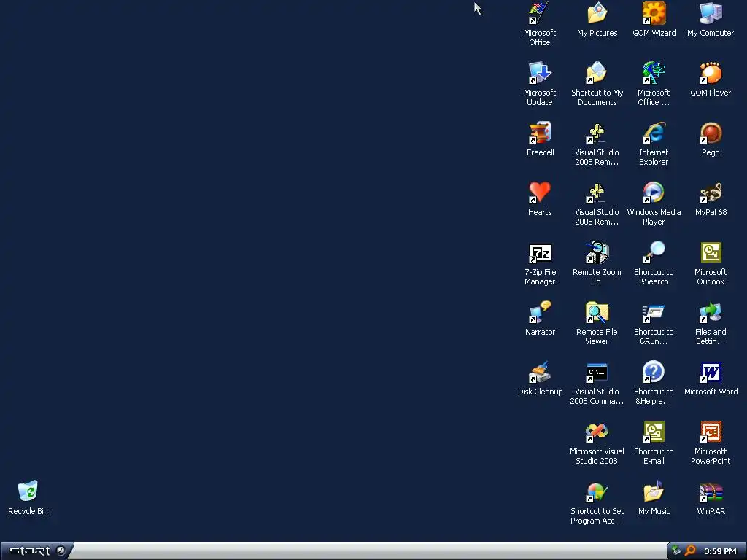Viewport: 747px width, 560px height.
Task: Click the Disk Cleanup shortcut
Action: click(540, 372)
